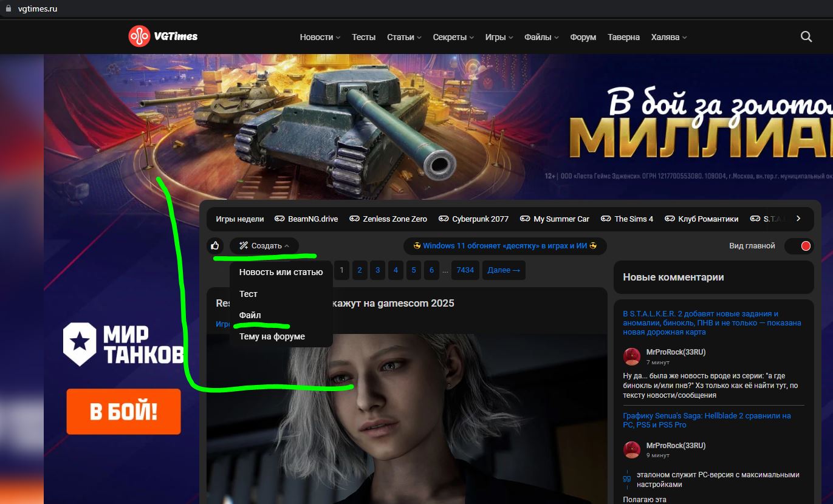
Task: Open the Windows 11 обгоняет «десятку» headline
Action: 505,246
